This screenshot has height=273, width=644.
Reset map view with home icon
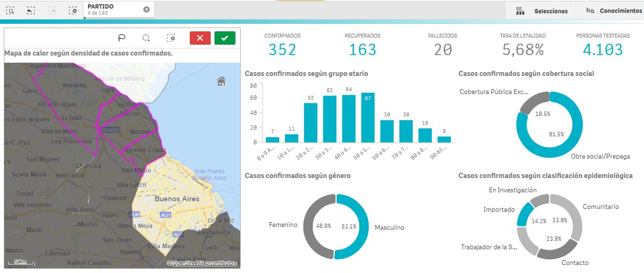coord(221,82)
